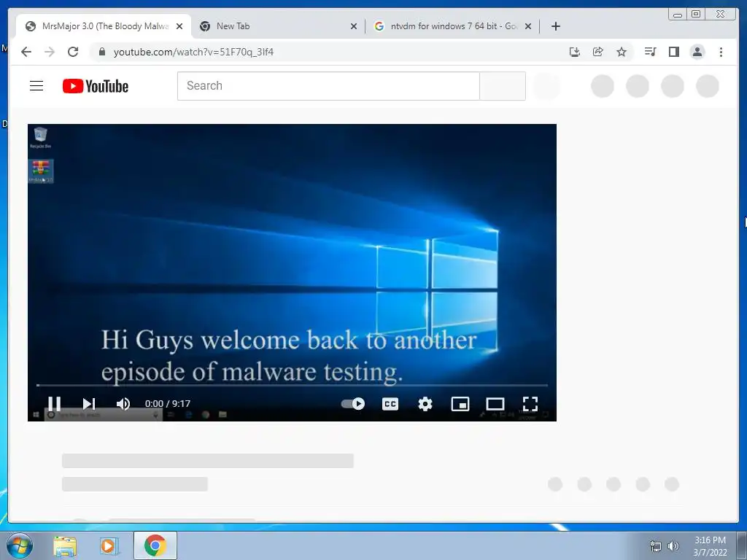The height and width of the screenshot is (560, 747).
Task: Click the 0:00 / 9:17 time display
Action: click(168, 404)
